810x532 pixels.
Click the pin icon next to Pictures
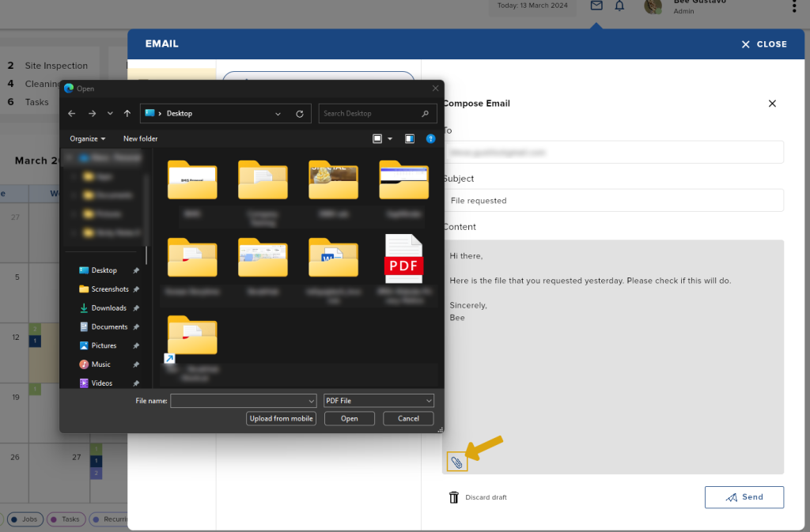pos(136,345)
